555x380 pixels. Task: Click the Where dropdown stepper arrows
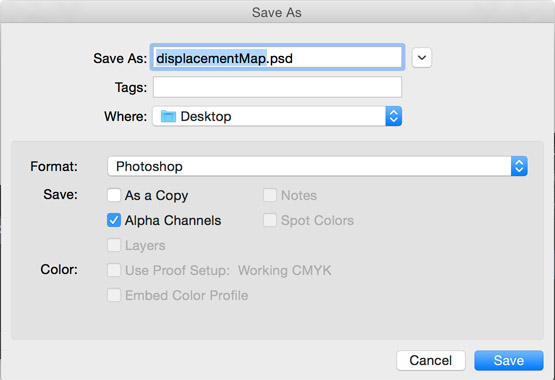[394, 116]
